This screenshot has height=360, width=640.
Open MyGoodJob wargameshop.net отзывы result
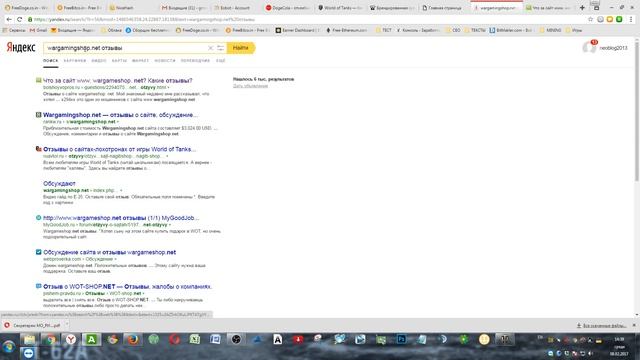pos(121,218)
